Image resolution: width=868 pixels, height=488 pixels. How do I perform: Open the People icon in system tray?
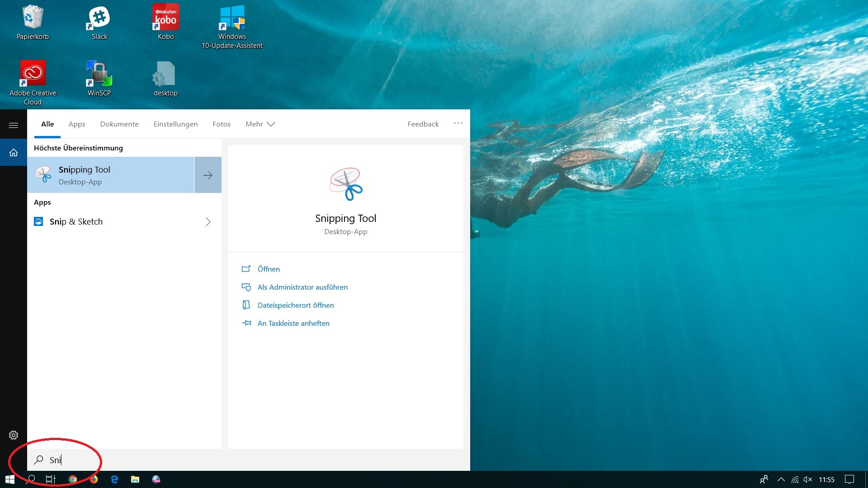coord(764,479)
